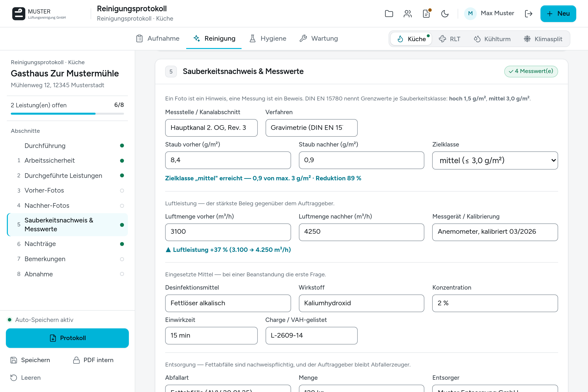588x392 pixels.
Task: Open the users icon in header
Action: [407, 13]
